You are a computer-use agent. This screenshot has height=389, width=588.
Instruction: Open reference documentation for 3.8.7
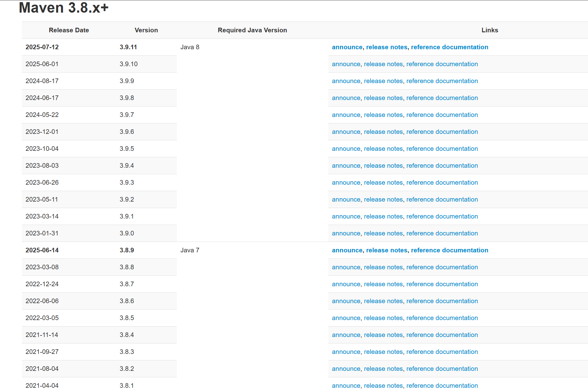pyautogui.click(x=442, y=284)
